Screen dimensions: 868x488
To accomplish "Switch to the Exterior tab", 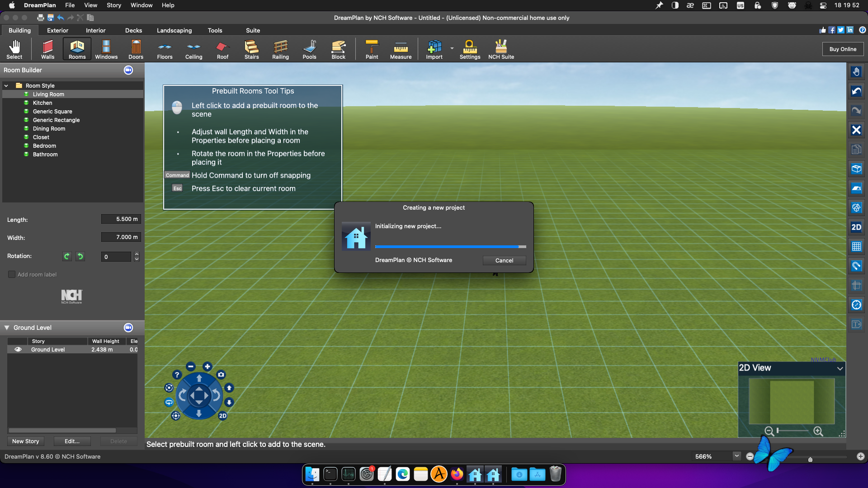I will pos(58,30).
